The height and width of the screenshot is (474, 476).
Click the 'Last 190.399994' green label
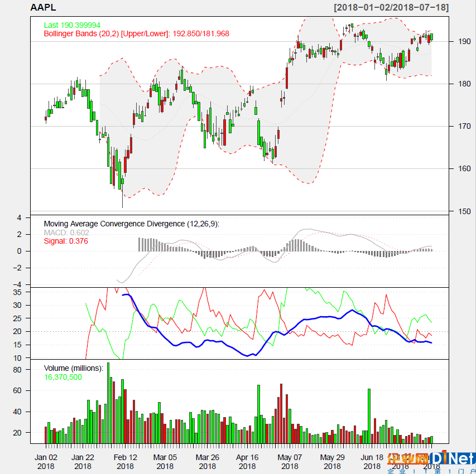tap(72, 25)
